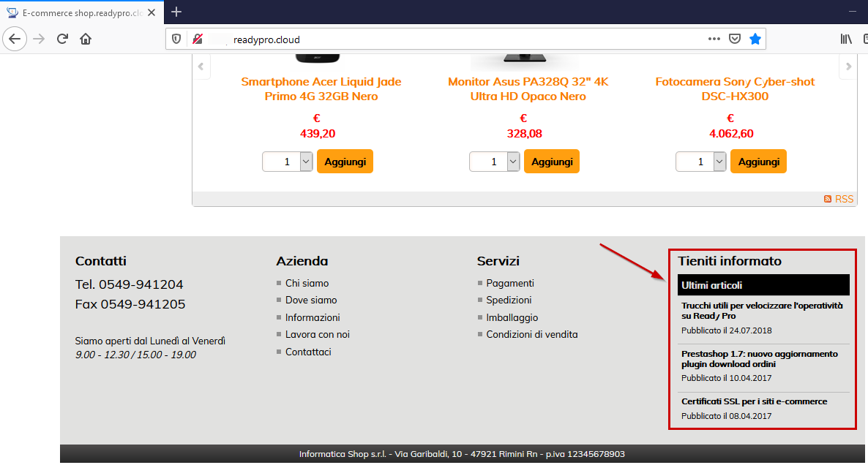Viewport: 868px width, 465px height.
Task: Open the Smartphone Acer Liquid Jade product
Action: tap(321, 89)
